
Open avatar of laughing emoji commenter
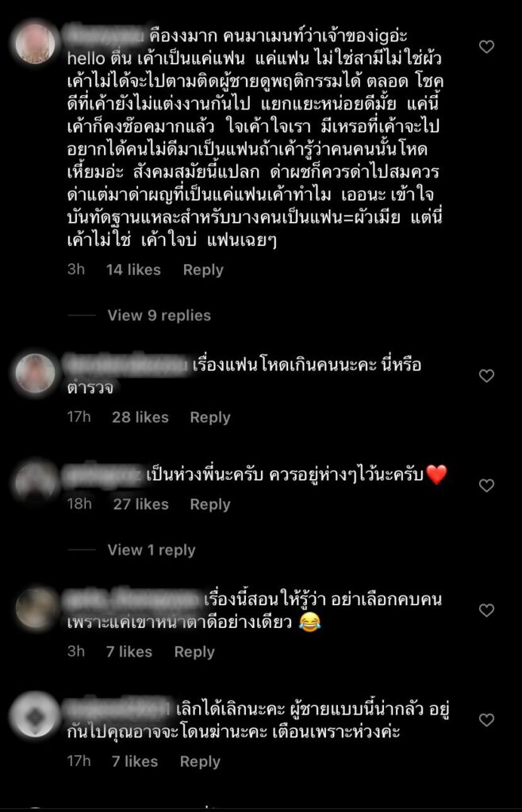pos(35,607)
